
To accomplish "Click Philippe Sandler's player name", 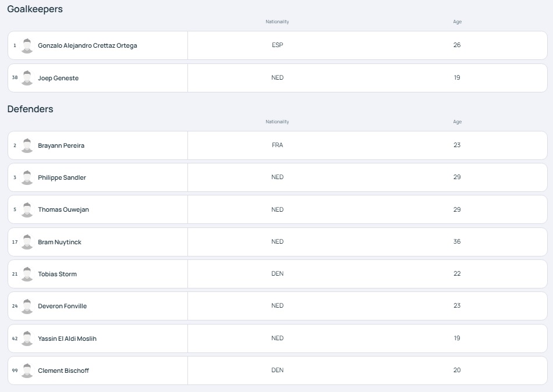I will [62, 177].
